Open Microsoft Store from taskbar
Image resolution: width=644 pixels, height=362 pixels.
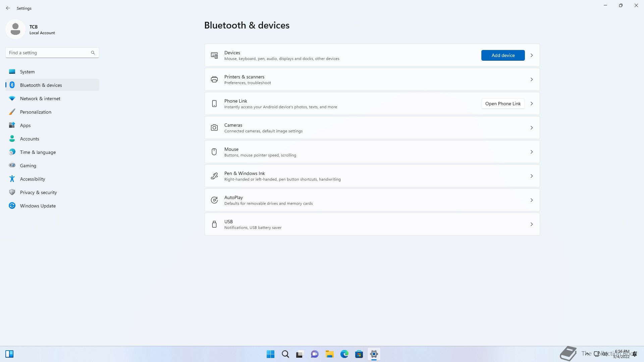[359, 354]
